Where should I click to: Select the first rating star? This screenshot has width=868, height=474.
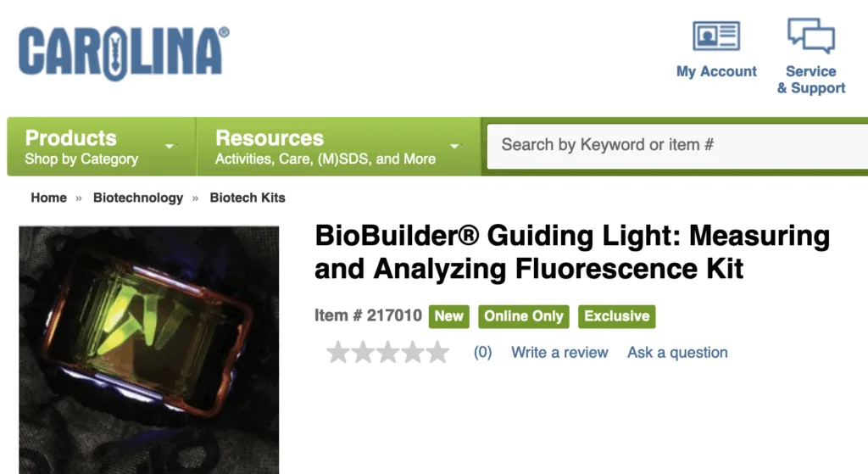point(338,353)
